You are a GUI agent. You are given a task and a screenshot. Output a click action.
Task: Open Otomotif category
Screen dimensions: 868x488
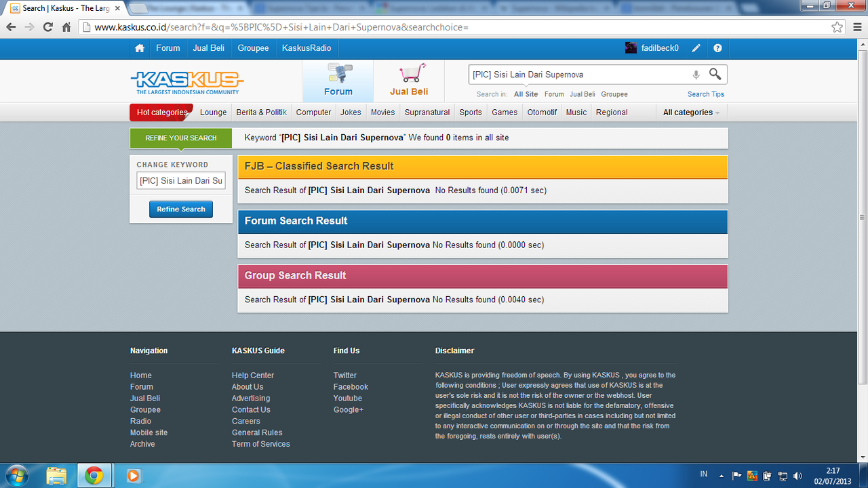(542, 113)
